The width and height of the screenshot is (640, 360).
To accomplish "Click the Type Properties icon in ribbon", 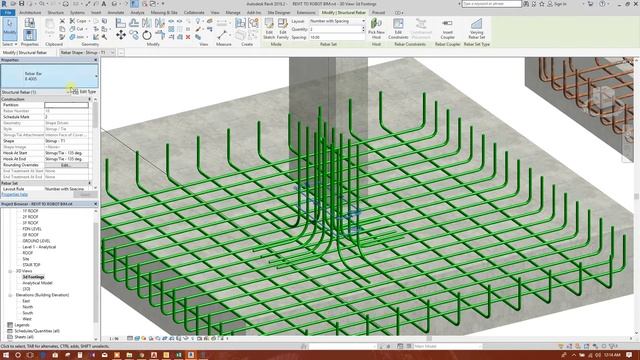I will 29,22.
